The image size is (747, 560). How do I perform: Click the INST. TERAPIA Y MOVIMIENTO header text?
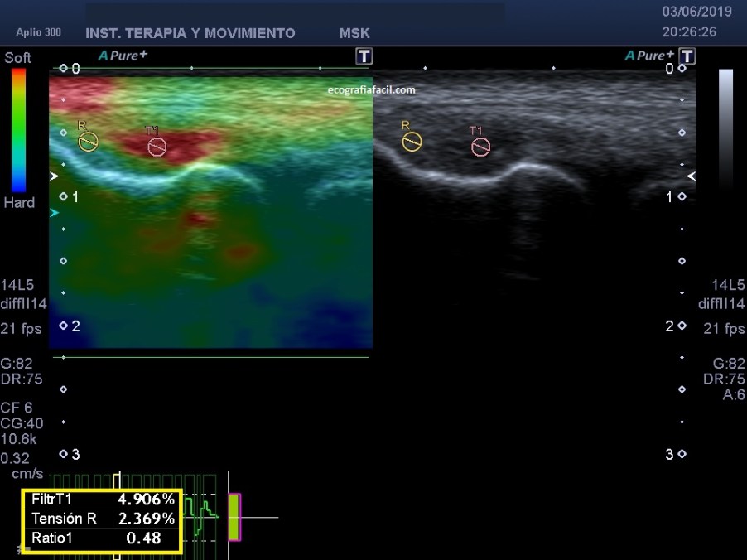pyautogui.click(x=190, y=34)
